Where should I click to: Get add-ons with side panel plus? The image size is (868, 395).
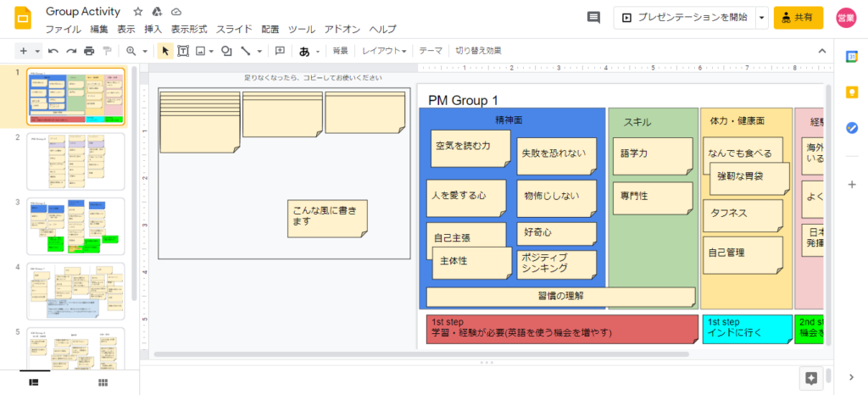click(x=852, y=185)
